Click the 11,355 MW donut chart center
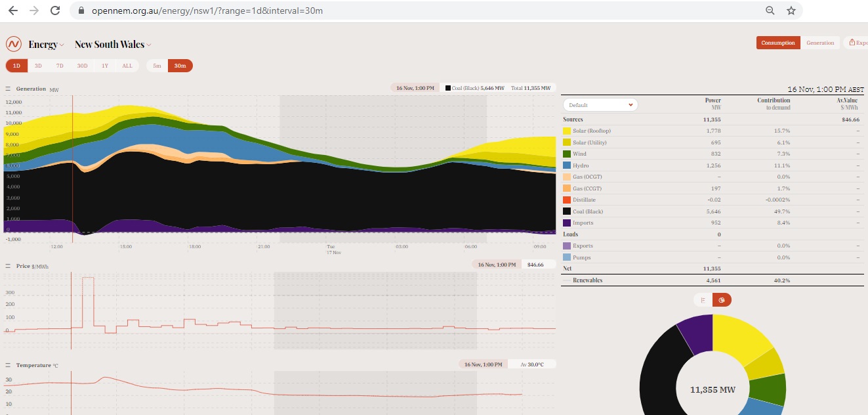 coord(713,390)
